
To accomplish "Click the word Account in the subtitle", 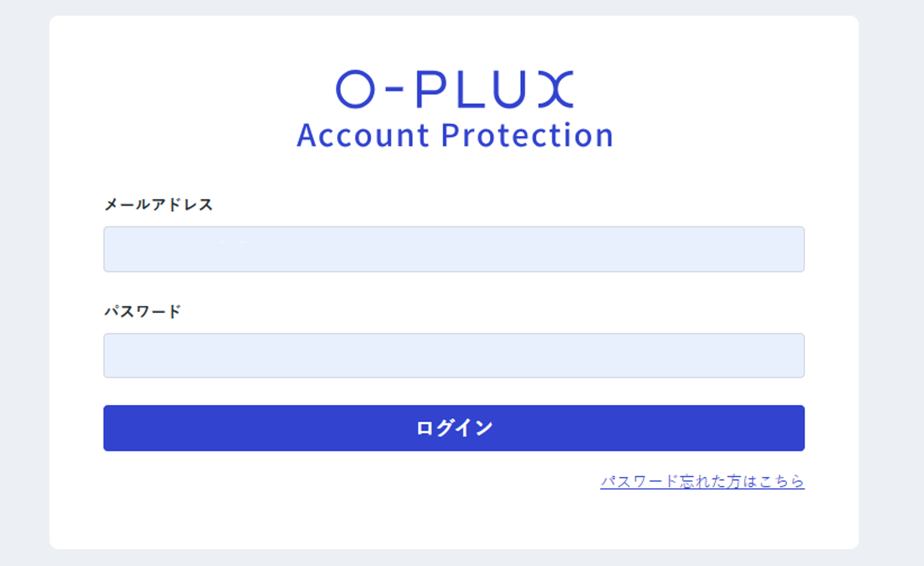I will [363, 135].
